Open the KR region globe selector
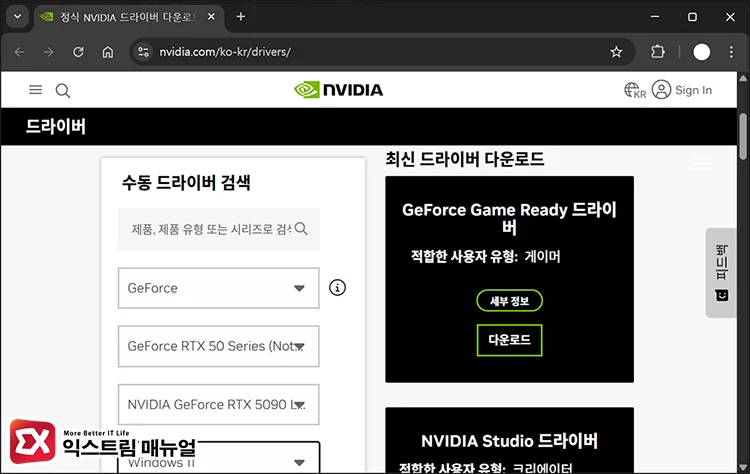 click(635, 90)
